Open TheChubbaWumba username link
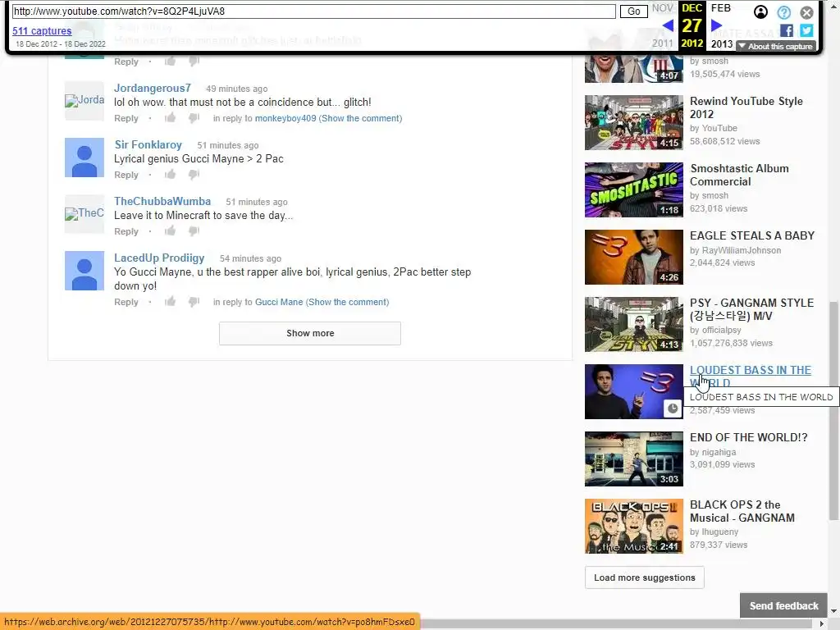The image size is (840, 630). click(x=162, y=202)
